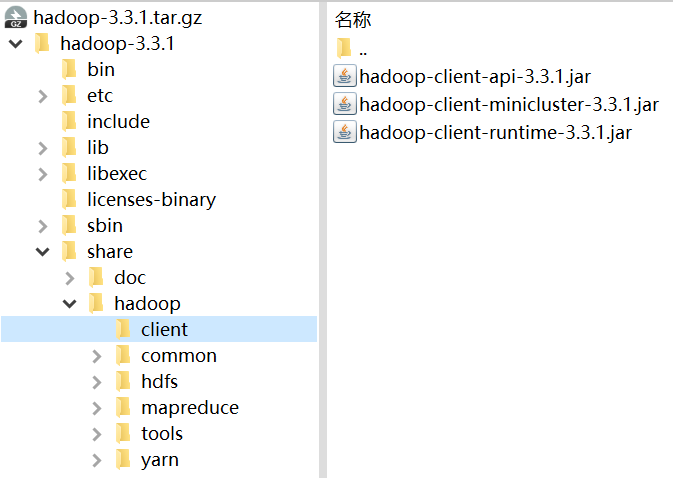
Task: Click the jar icon of hadoop-client-runtime-3.3.1.jar
Action: tap(345, 132)
